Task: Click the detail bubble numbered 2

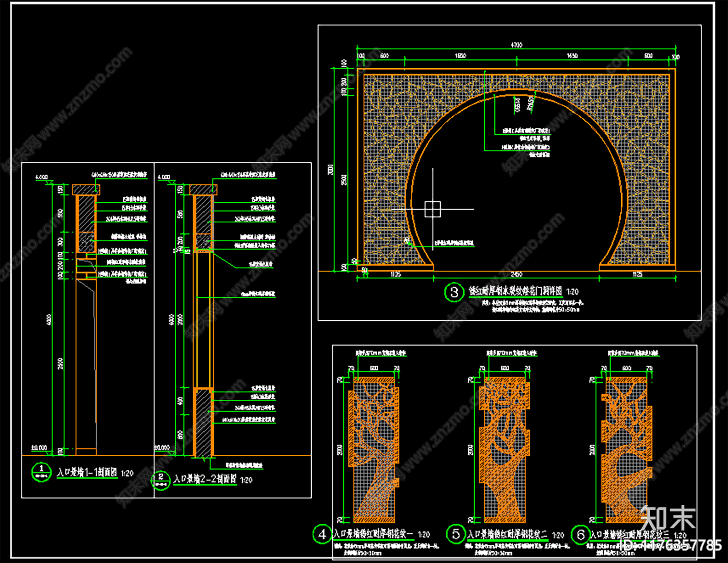Action: 161,480
